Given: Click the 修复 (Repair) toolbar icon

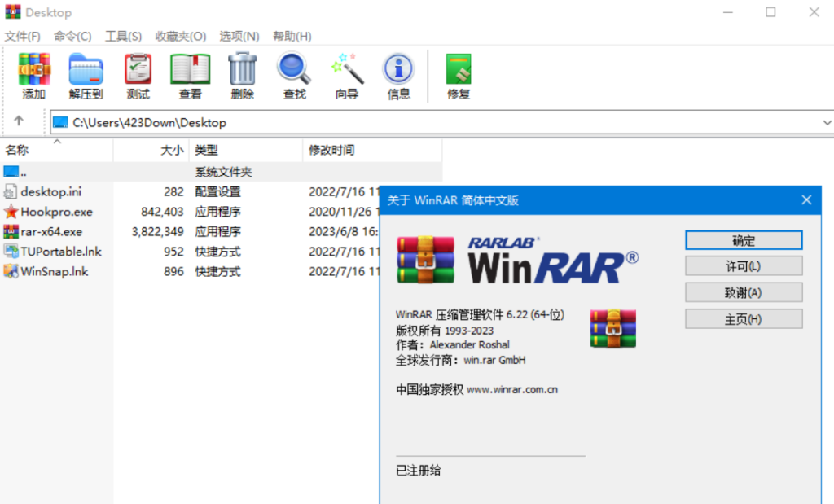Looking at the screenshot, I should pyautogui.click(x=459, y=70).
